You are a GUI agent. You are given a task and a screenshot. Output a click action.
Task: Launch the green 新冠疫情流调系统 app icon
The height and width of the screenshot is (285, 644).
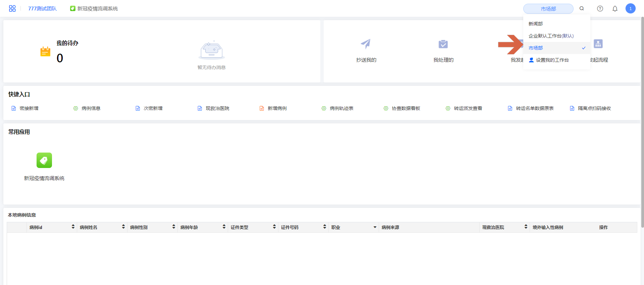44,160
